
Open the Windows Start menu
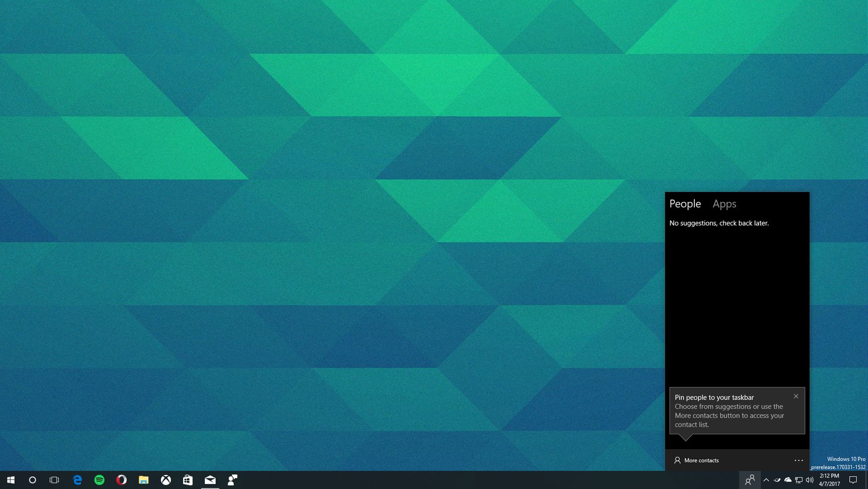(11, 480)
